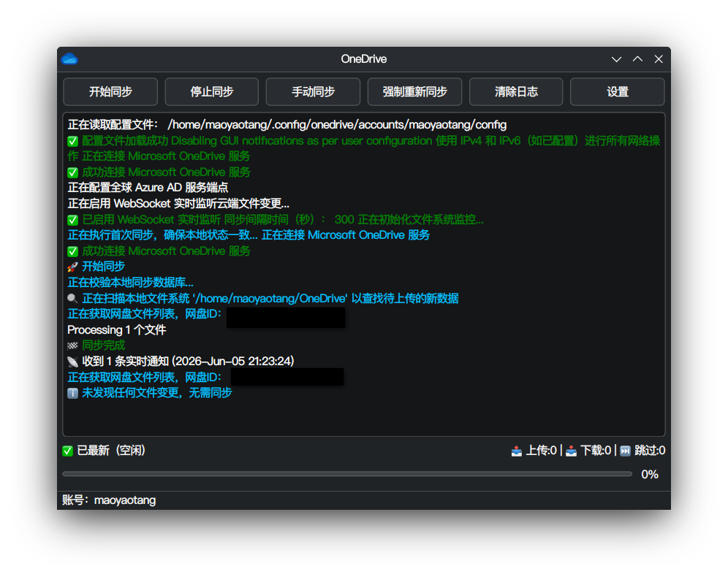Click the upload icon beside 上传:0

pos(516,451)
